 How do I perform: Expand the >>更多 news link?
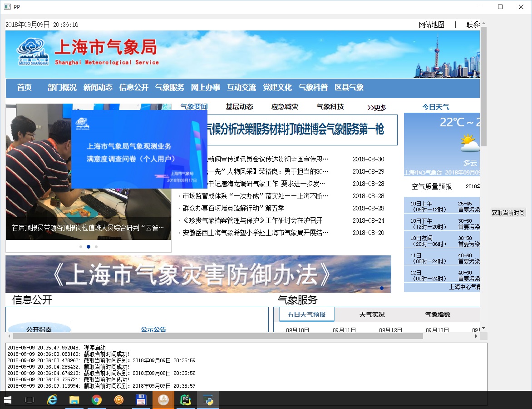(x=377, y=108)
